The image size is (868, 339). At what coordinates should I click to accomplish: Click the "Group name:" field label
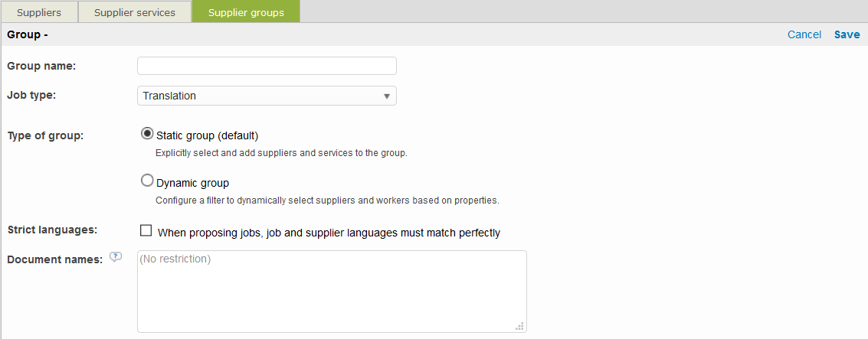(x=41, y=66)
